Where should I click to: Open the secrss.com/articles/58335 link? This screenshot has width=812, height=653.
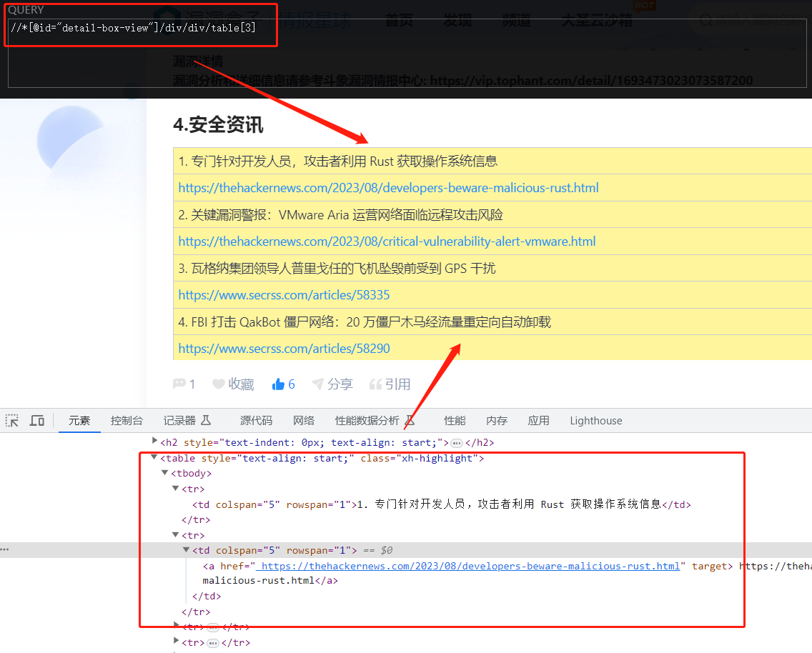pyautogui.click(x=284, y=296)
